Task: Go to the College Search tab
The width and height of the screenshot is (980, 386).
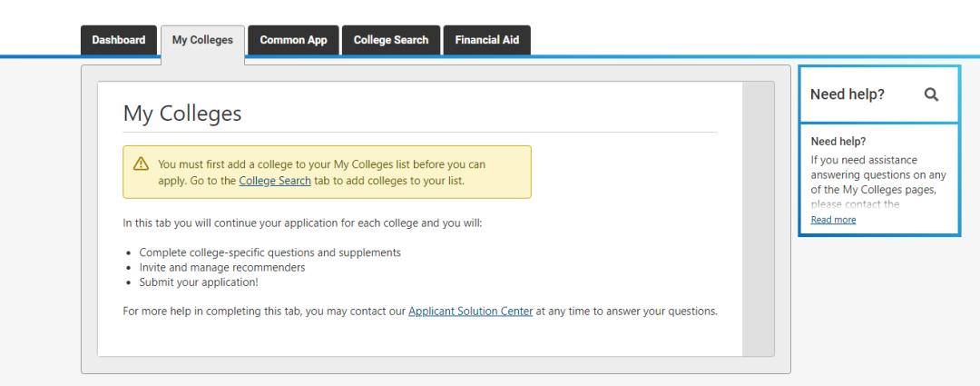Action: [x=391, y=40]
